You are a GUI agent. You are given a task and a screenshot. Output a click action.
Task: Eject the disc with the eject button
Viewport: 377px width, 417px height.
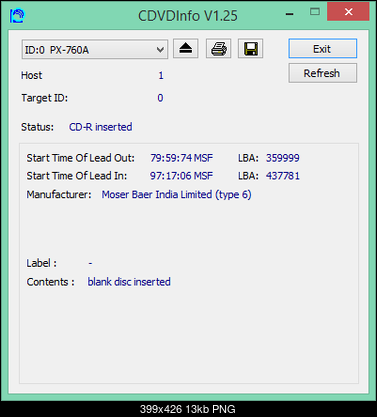(x=186, y=49)
